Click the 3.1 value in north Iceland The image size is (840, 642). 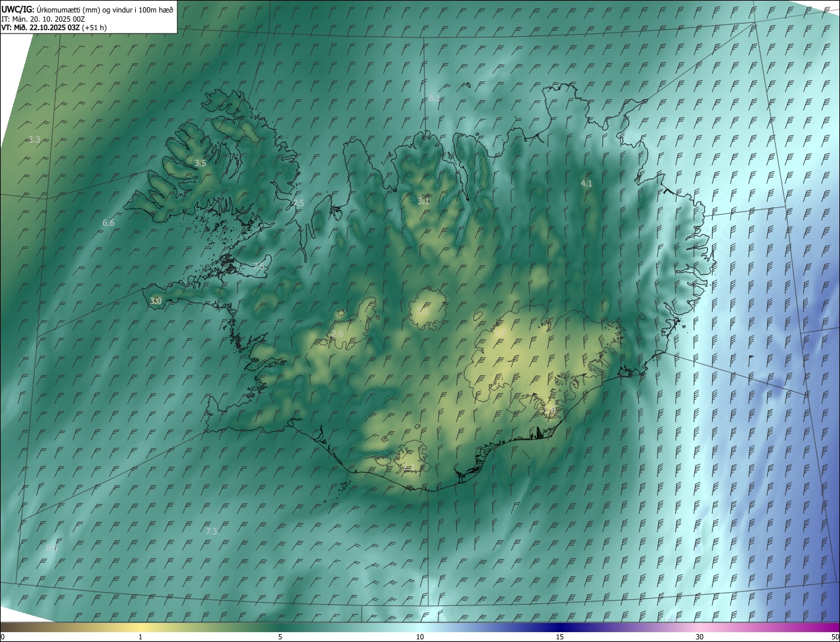(x=423, y=201)
